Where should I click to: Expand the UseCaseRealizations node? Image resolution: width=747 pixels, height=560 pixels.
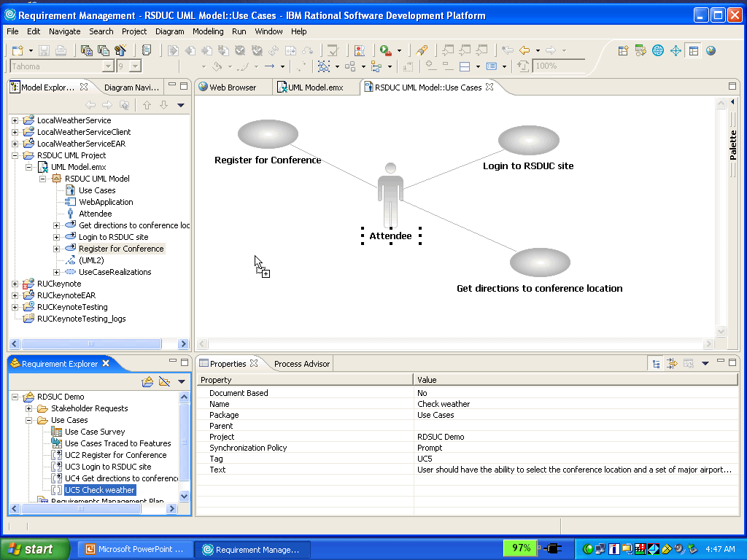click(x=56, y=273)
